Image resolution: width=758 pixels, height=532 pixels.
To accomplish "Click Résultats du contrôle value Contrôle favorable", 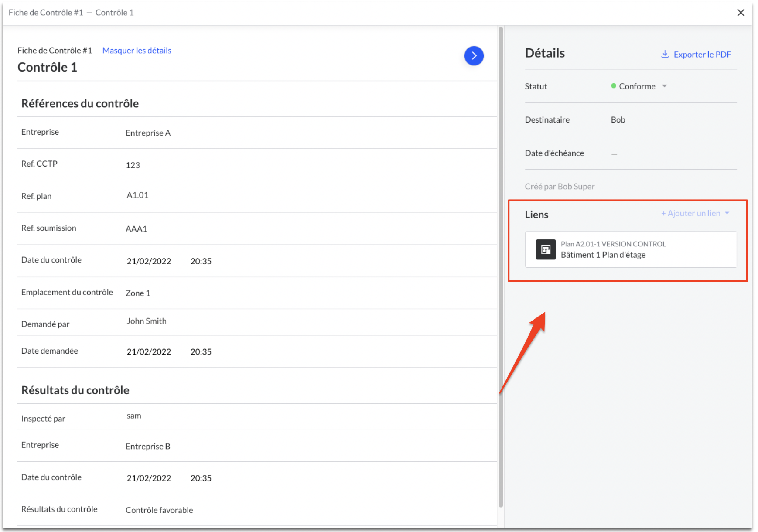I will coord(159,510).
